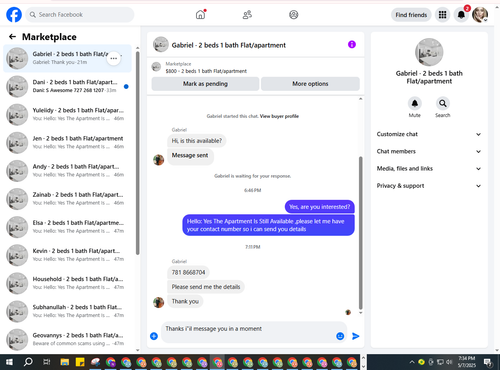The width and height of the screenshot is (500, 370).
Task: Open the apps grid menu icon
Action: (x=442, y=15)
